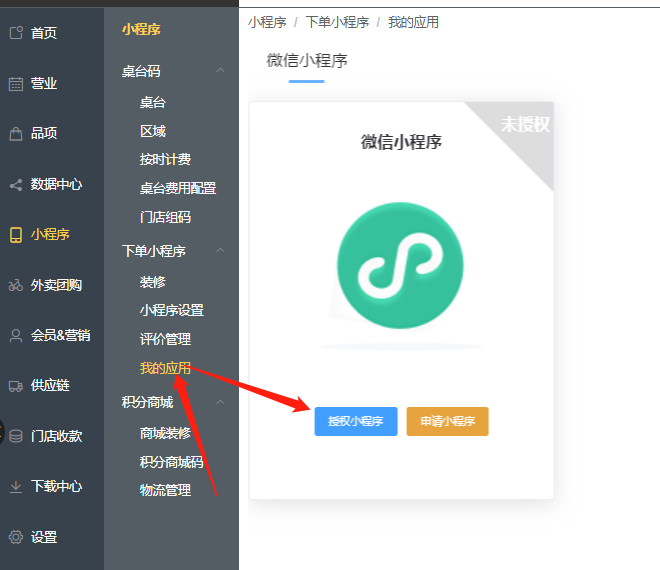
Task: Open 会员&营销 in the main sidebar
Action: (x=61, y=335)
